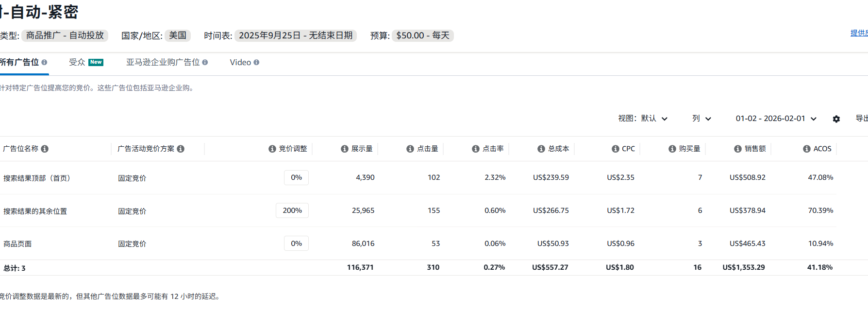
Task: Open the 列 columns dropdown
Action: 701,119
